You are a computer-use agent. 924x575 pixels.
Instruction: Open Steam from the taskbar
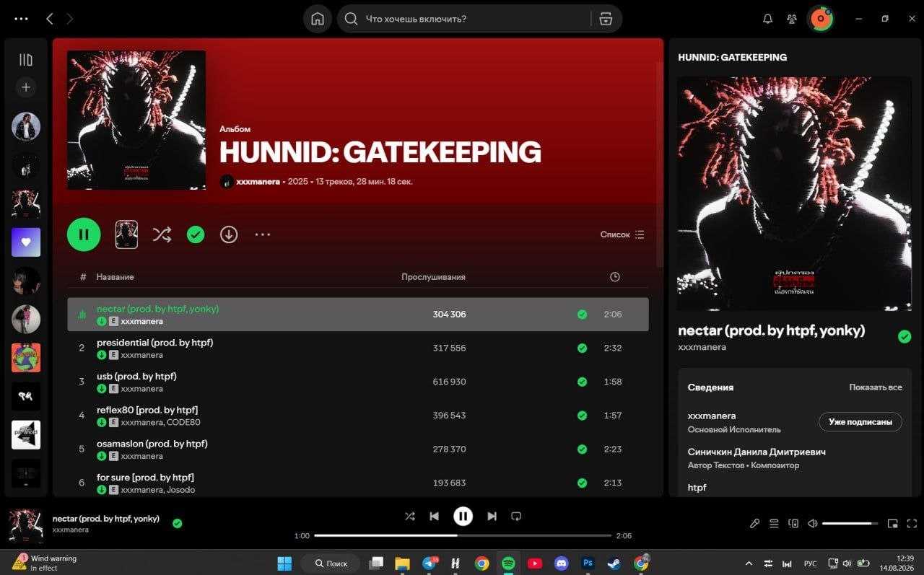tap(614, 563)
